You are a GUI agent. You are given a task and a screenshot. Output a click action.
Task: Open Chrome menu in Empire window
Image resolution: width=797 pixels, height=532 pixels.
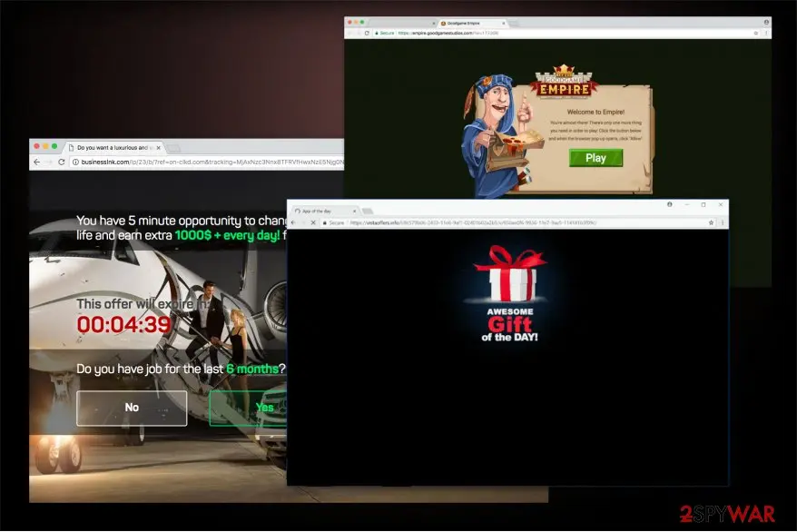(766, 33)
